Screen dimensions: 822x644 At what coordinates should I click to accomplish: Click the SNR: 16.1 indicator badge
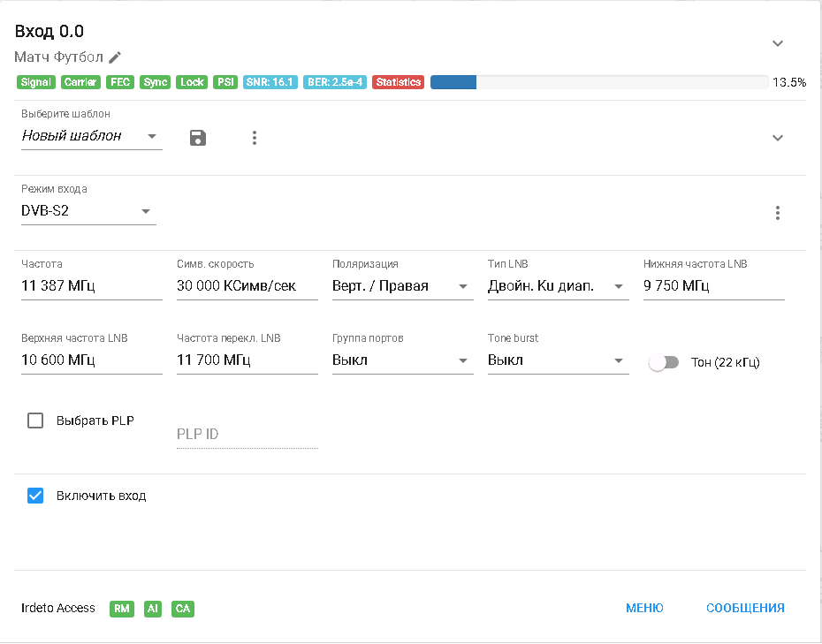[x=270, y=82]
